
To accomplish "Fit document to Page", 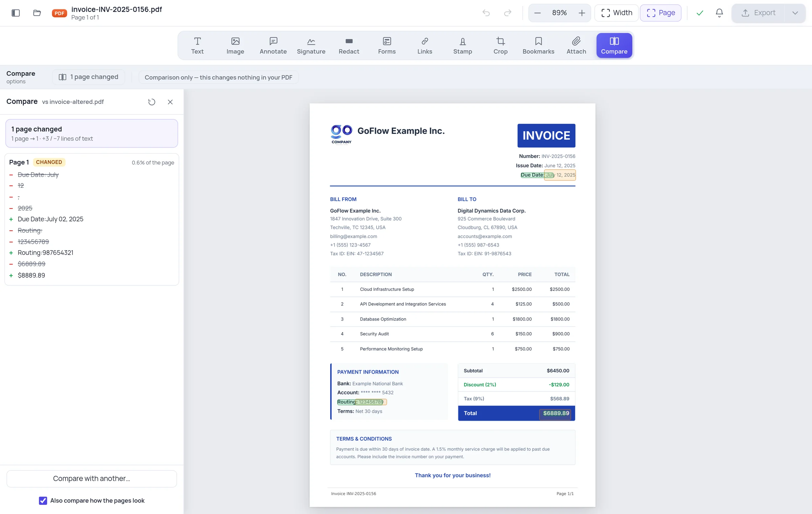I will (x=660, y=13).
